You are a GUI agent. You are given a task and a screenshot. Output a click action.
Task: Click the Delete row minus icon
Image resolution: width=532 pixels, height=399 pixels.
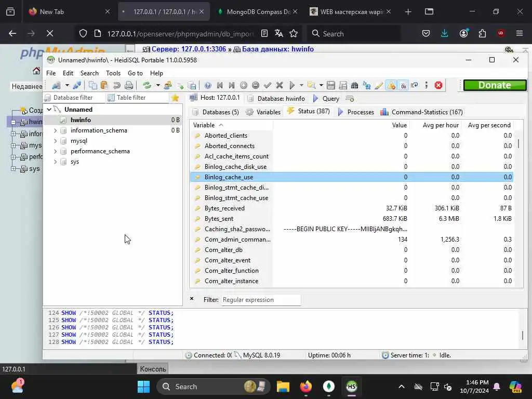(x=256, y=85)
